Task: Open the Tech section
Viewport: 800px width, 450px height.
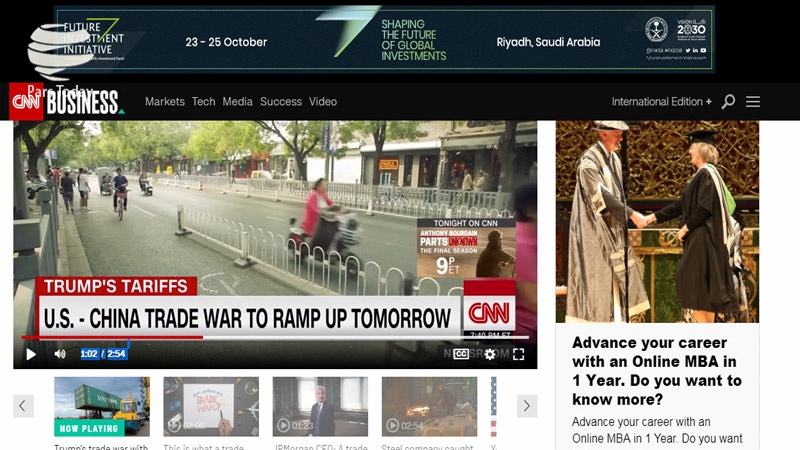Action: [204, 102]
